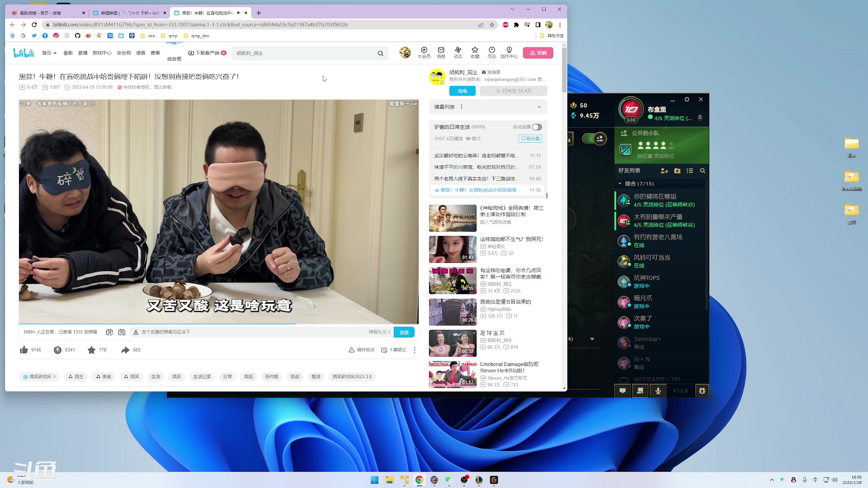Open the 搞笑研究所 channel tag
Viewport: 868px width, 488px height.
coord(40,377)
